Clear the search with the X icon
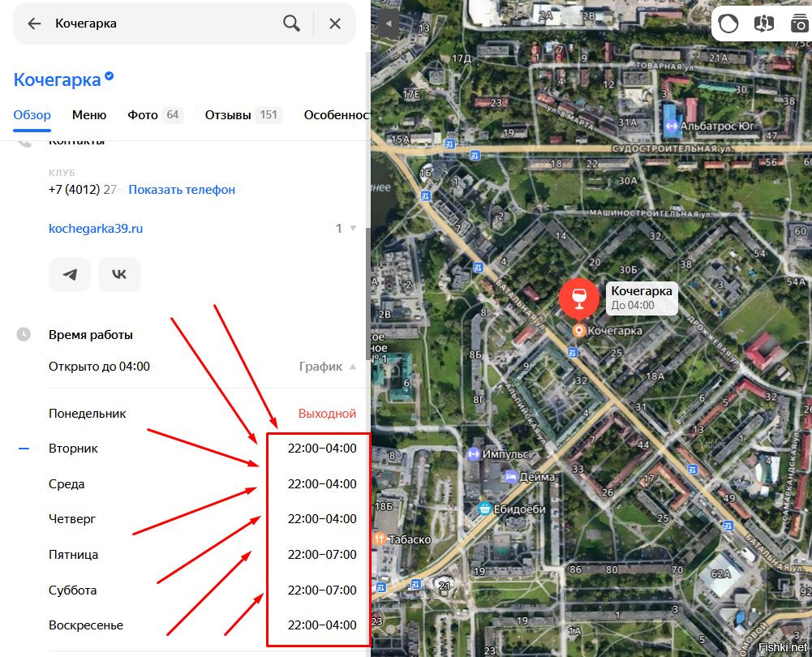This screenshot has width=812, height=657. [335, 24]
